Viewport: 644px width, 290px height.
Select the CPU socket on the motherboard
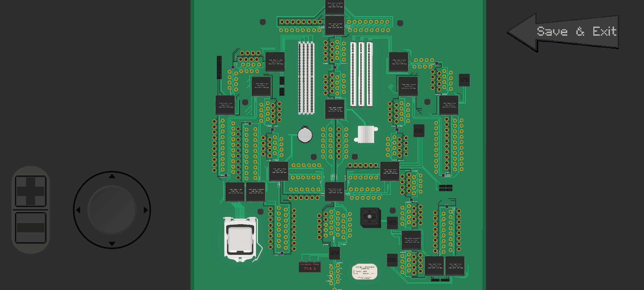[240, 240]
